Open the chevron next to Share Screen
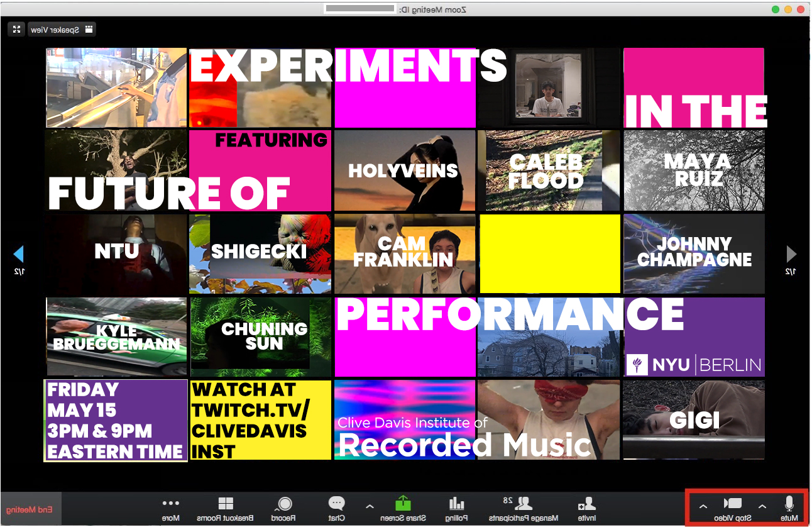The width and height of the screenshot is (812, 527). pos(370,506)
